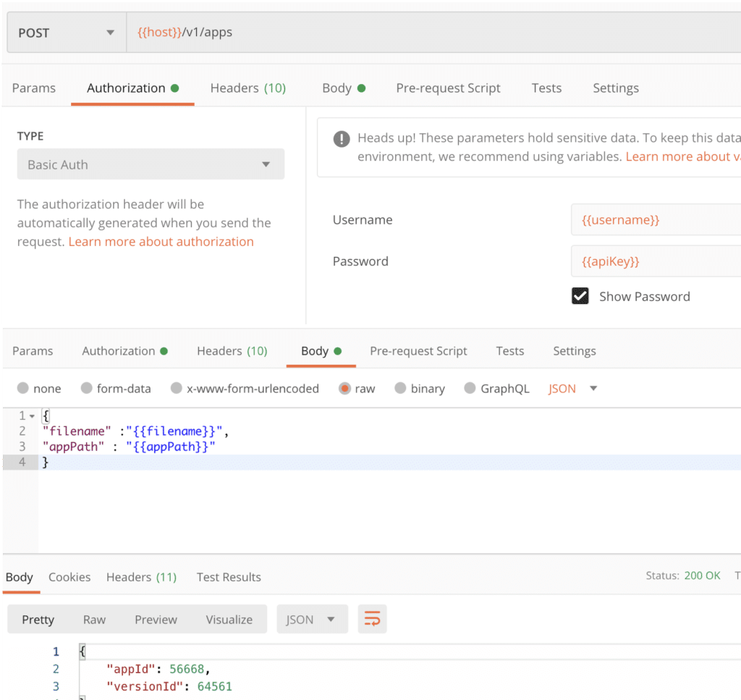The image size is (741, 700).
Task: Select the form-data radio button
Action: pyautogui.click(x=87, y=388)
